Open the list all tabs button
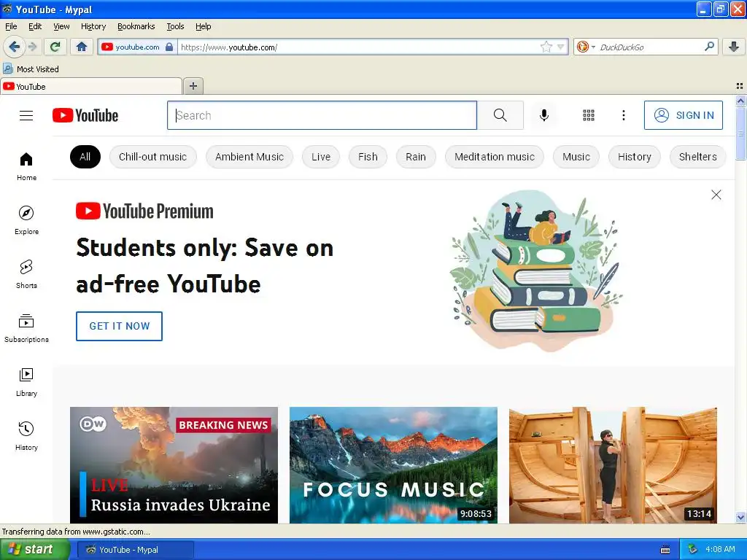This screenshot has height=560, width=747. pyautogui.click(x=740, y=86)
